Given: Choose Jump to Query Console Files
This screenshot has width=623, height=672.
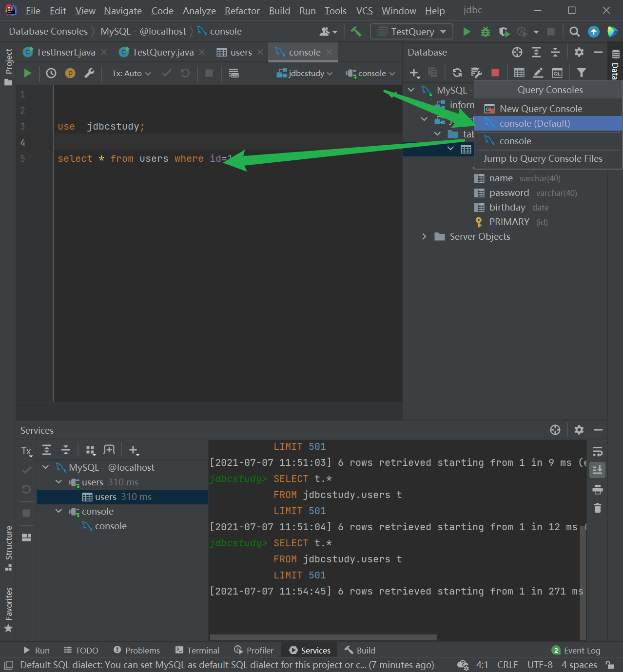Looking at the screenshot, I should [548, 158].
